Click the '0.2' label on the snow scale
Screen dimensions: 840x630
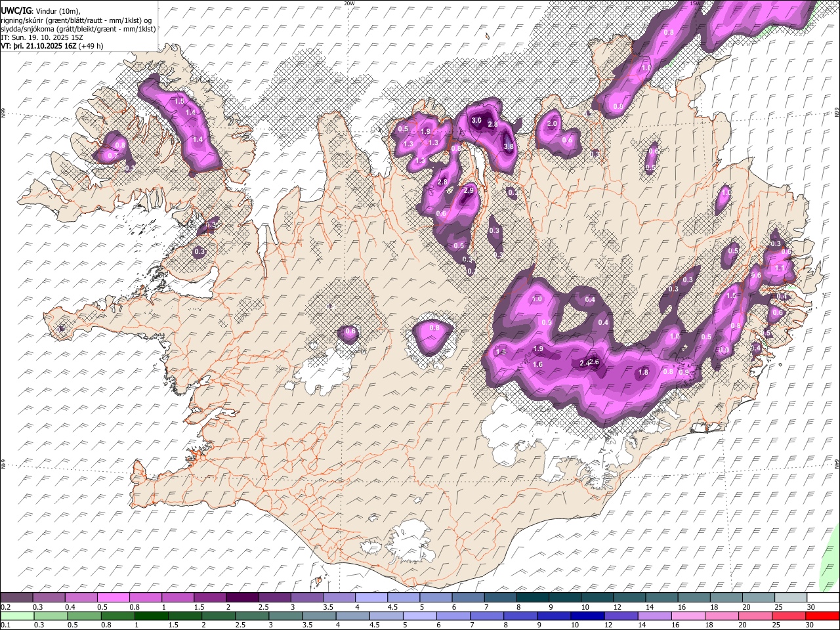(x=5, y=607)
